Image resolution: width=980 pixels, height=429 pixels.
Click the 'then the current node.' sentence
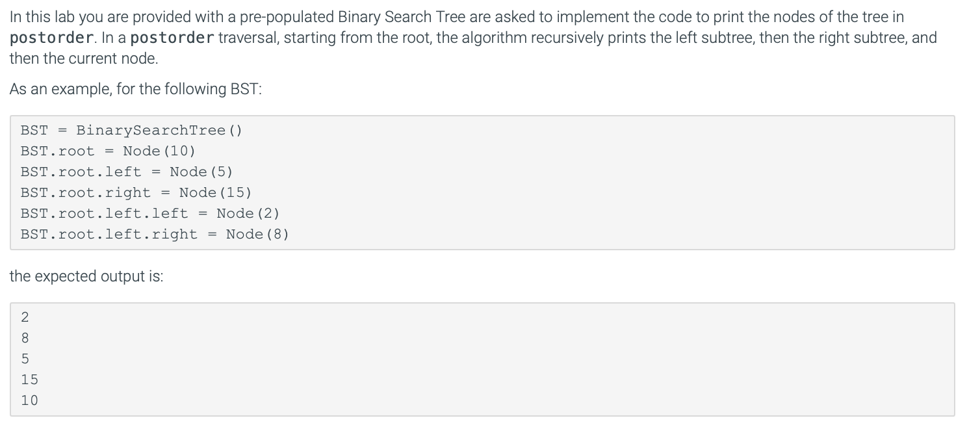(x=83, y=58)
